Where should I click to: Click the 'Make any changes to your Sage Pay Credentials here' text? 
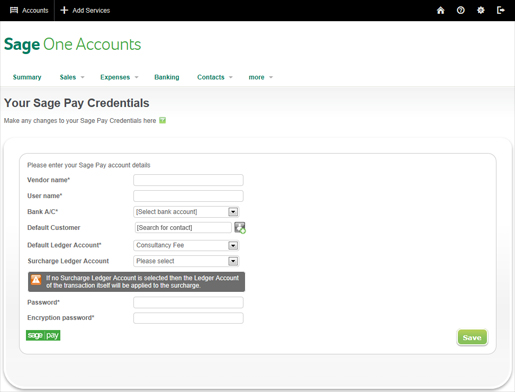tap(80, 121)
